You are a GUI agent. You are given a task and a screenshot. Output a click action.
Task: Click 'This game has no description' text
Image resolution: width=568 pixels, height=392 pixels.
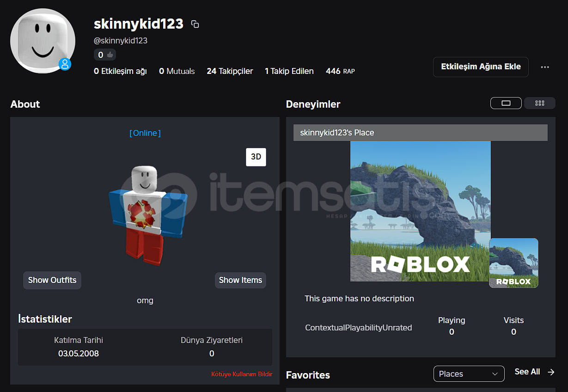(359, 299)
